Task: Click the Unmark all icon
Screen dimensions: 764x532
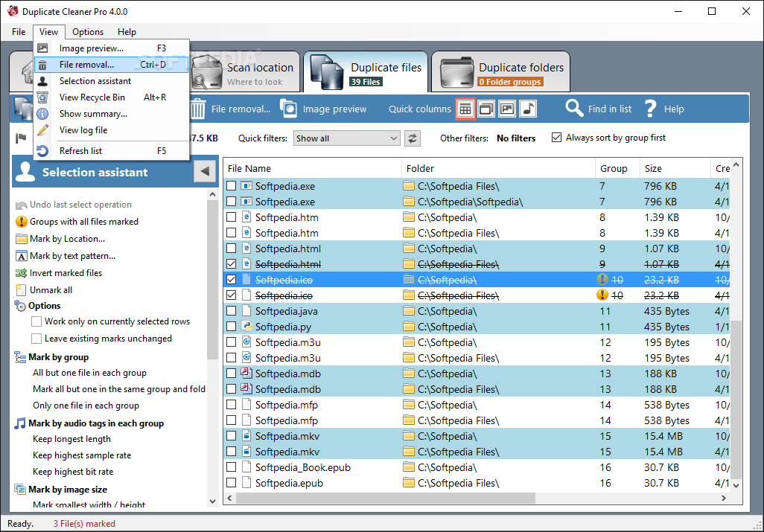Action: 21,290
